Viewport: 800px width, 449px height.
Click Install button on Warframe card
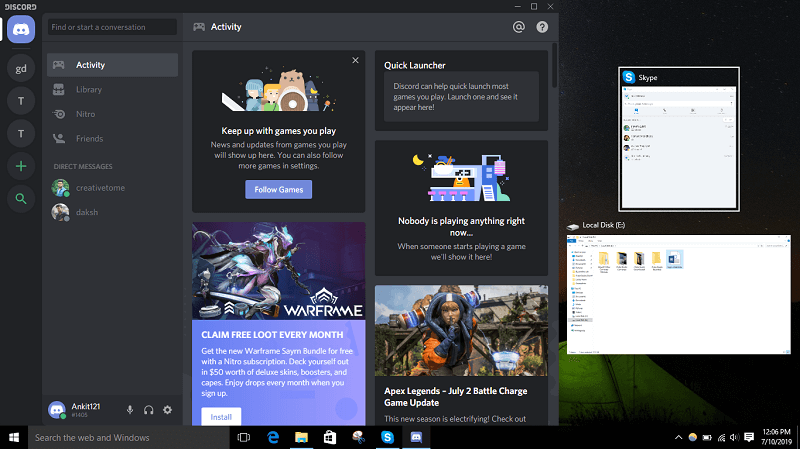[x=221, y=417]
